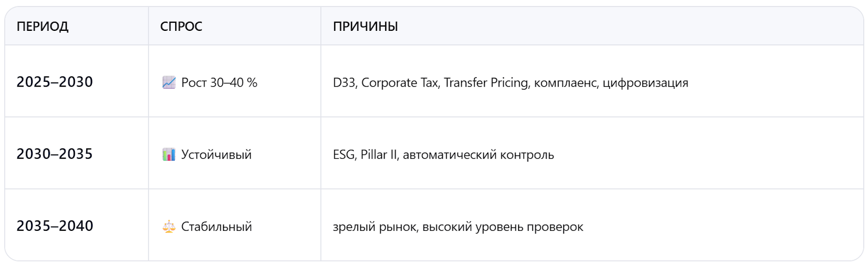Image resolution: width=868 pixels, height=266 pixels.
Task: Click the 2030–2035 period cell
Action: [55, 154]
